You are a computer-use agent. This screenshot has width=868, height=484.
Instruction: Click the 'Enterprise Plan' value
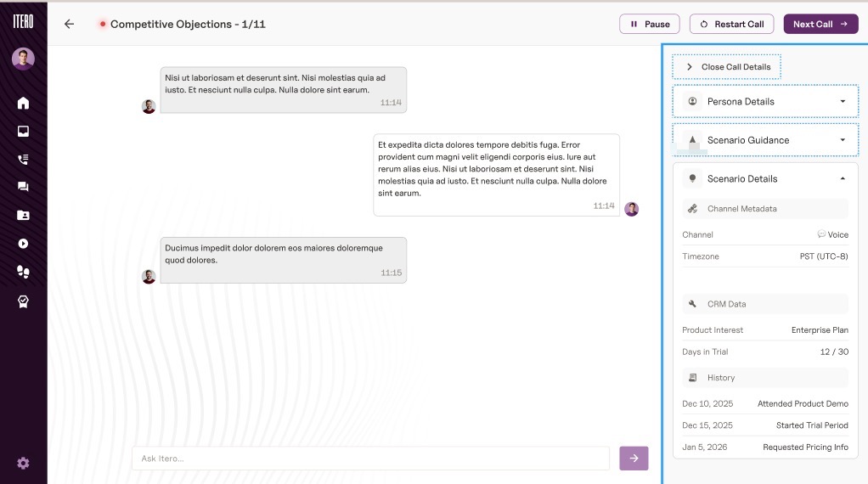pos(820,329)
